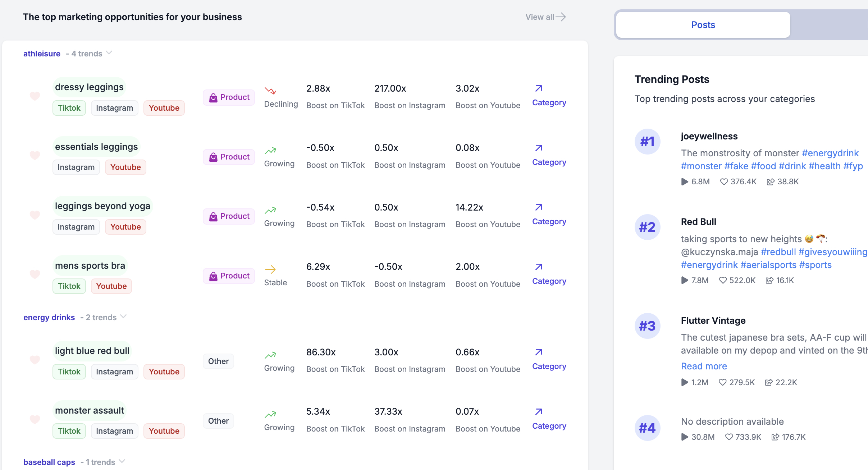Click Category link in monster assault row
The width and height of the screenshot is (868, 470).
[x=549, y=426]
